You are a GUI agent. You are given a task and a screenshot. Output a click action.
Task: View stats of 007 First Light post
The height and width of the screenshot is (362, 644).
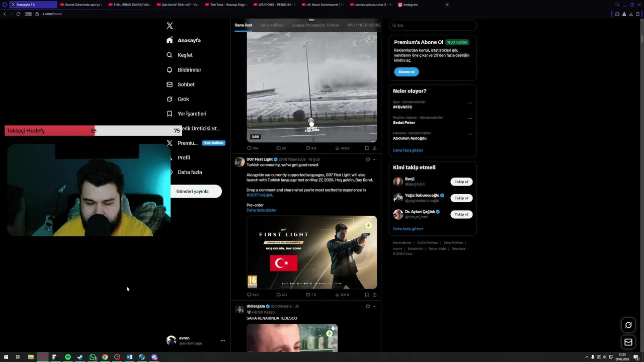click(x=342, y=295)
